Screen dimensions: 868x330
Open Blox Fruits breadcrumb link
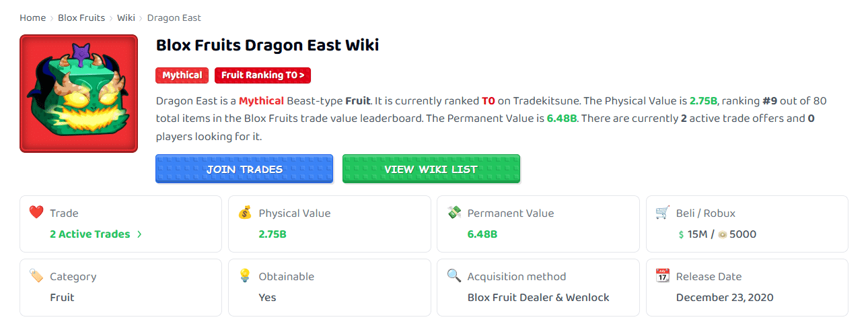[x=81, y=18]
